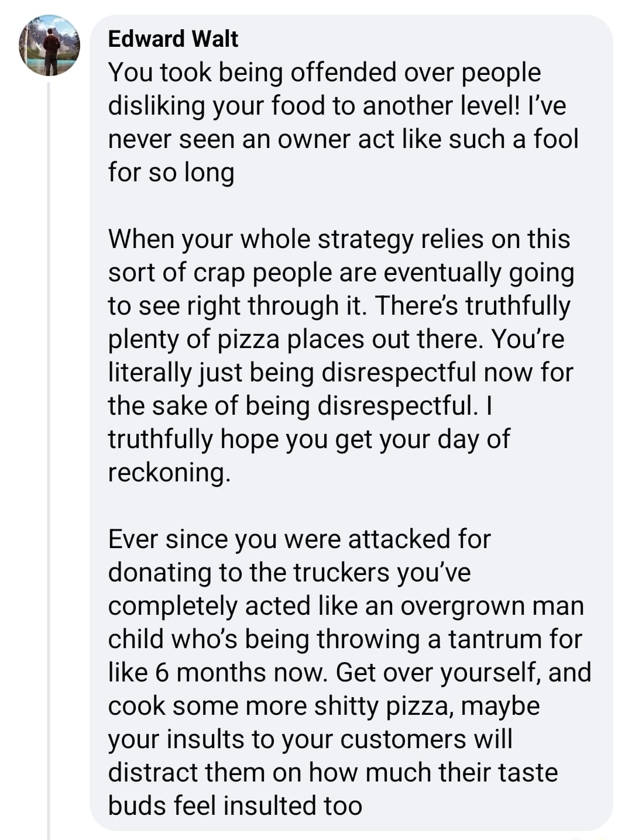
Task: Click the Edward Walt name link
Action: click(173, 39)
